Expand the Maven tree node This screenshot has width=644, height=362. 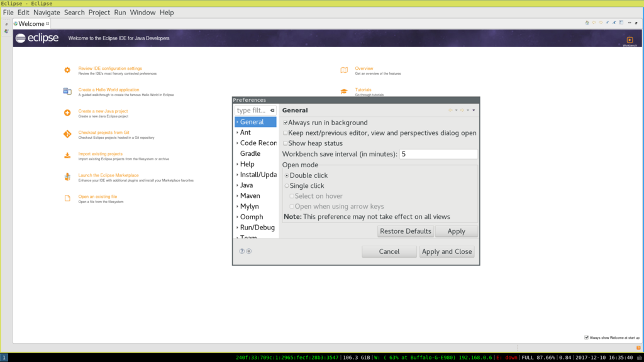pos(237,196)
